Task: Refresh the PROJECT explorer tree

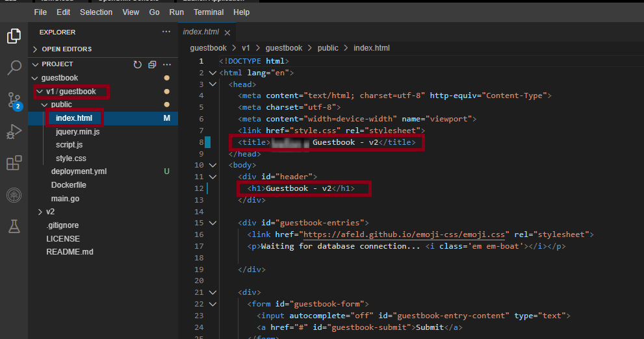Action: click(x=138, y=64)
